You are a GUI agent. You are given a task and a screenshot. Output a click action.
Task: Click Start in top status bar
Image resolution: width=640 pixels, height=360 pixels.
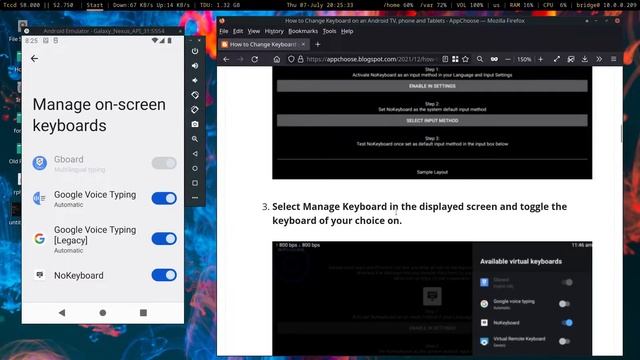coord(94,5)
